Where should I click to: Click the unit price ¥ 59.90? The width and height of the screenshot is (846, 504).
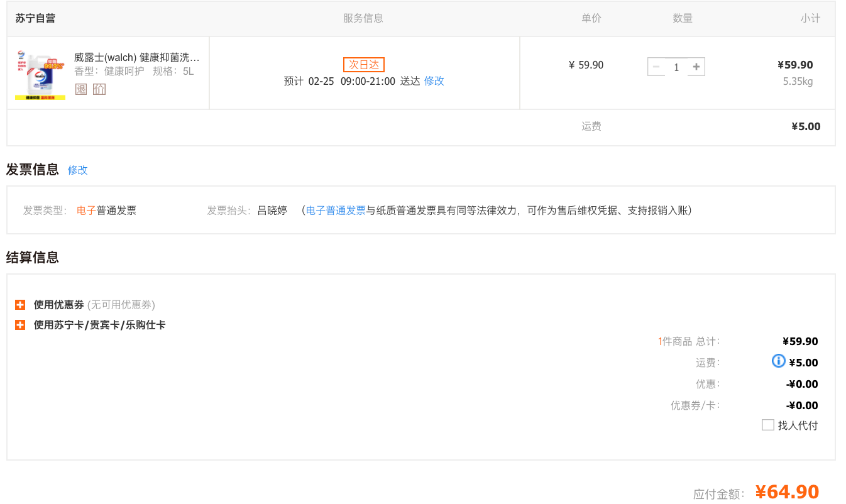click(x=586, y=65)
